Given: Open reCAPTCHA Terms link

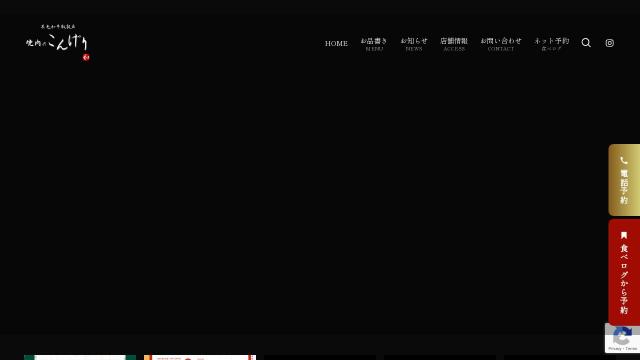Looking at the screenshot, I should [631, 349].
